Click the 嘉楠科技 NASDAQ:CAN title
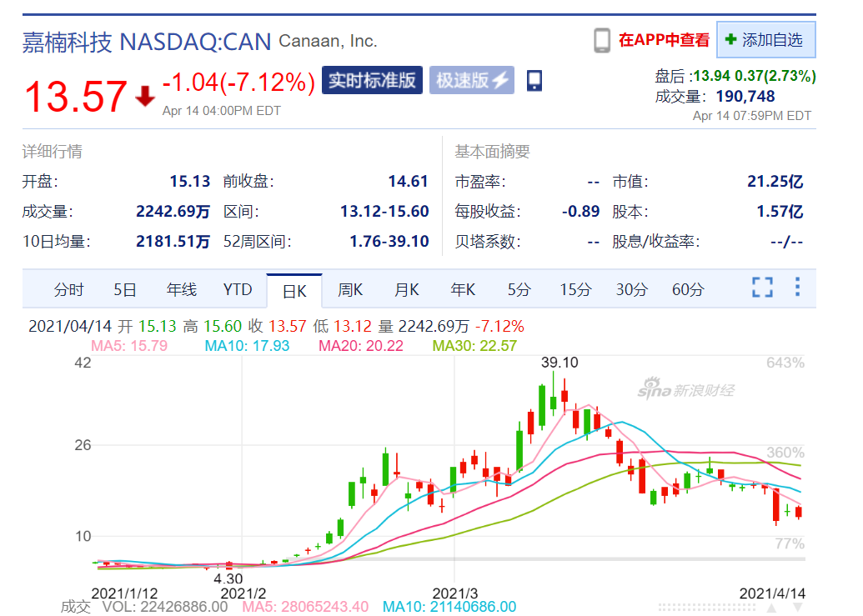Screen dimensions: 863x616 point(147,43)
